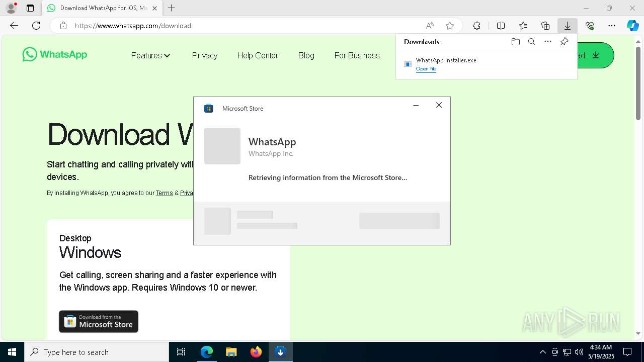Screen dimensions: 644x362
Task: Open the Windows Start menu
Action: point(12,352)
